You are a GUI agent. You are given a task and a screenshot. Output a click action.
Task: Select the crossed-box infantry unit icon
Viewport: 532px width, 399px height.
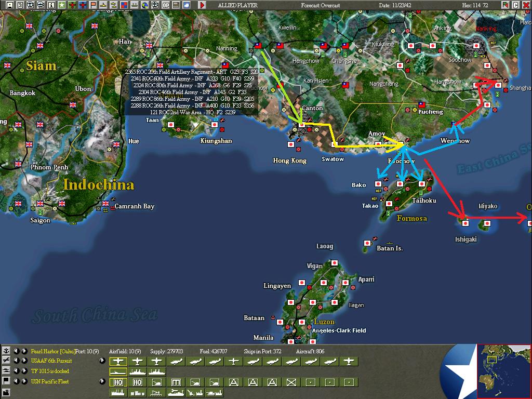291,382
